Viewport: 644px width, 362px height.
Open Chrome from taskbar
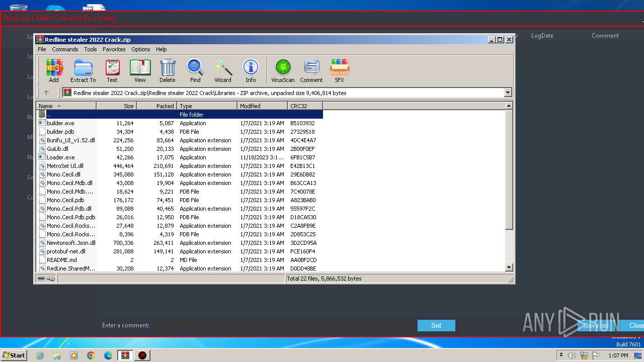tap(91, 355)
